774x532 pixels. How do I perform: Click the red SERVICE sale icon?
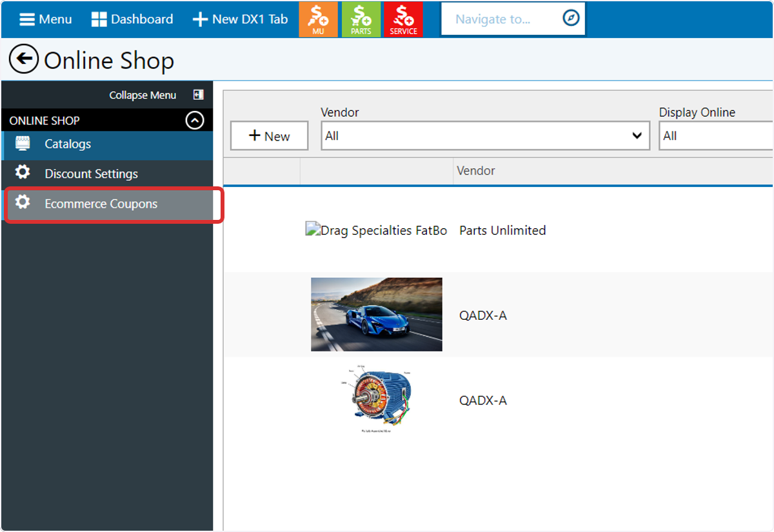404,19
